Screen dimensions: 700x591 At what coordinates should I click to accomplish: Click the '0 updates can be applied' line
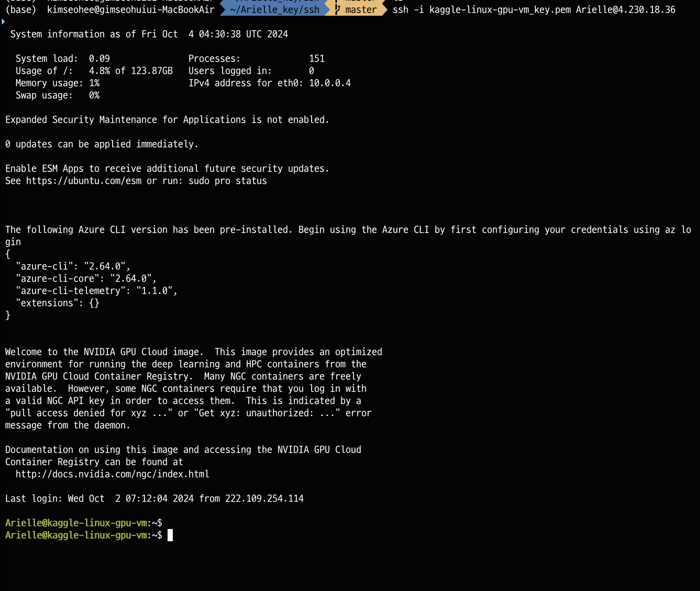(102, 144)
